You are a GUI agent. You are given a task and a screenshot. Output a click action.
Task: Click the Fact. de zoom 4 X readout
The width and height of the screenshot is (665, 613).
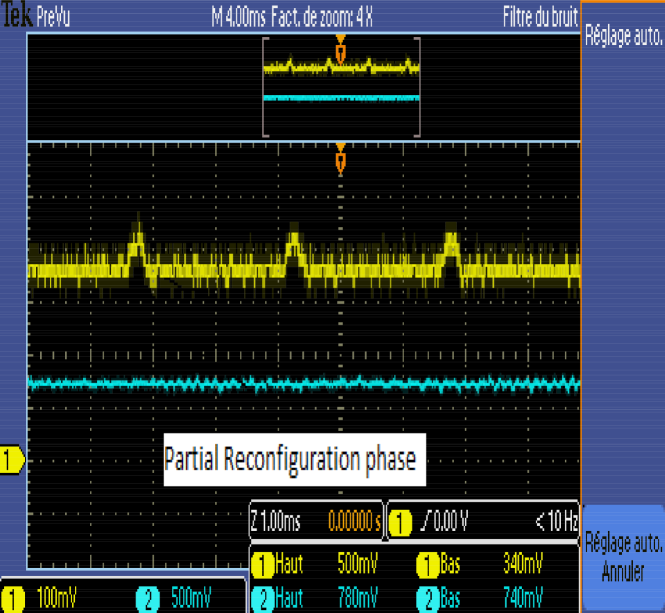pyautogui.click(x=322, y=17)
